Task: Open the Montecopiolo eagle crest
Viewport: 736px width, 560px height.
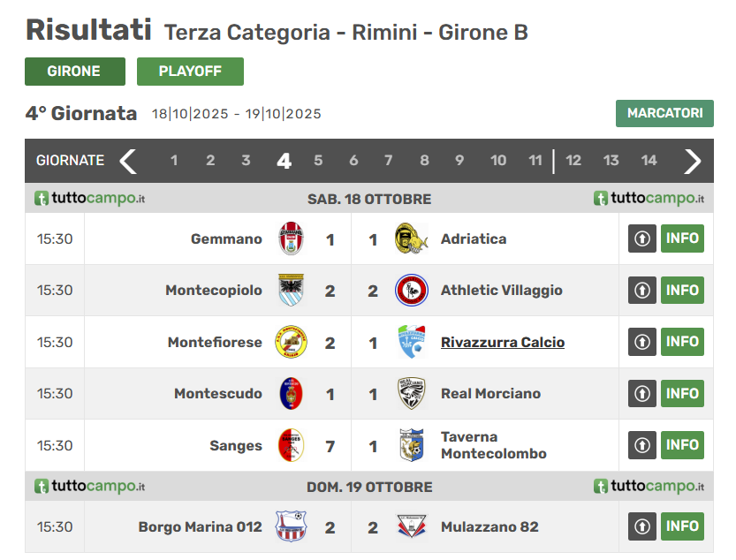Action: [x=291, y=290]
